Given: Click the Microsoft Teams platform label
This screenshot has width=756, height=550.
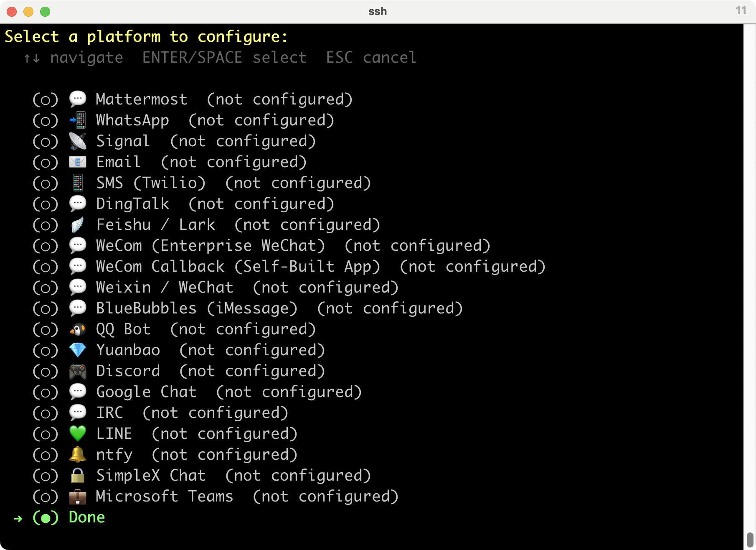Looking at the screenshot, I should point(165,496).
